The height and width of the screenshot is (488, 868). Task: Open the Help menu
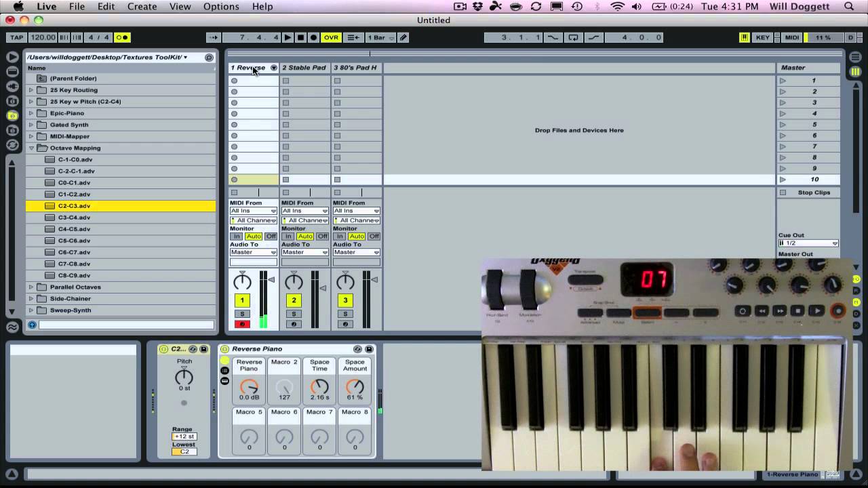click(262, 6)
